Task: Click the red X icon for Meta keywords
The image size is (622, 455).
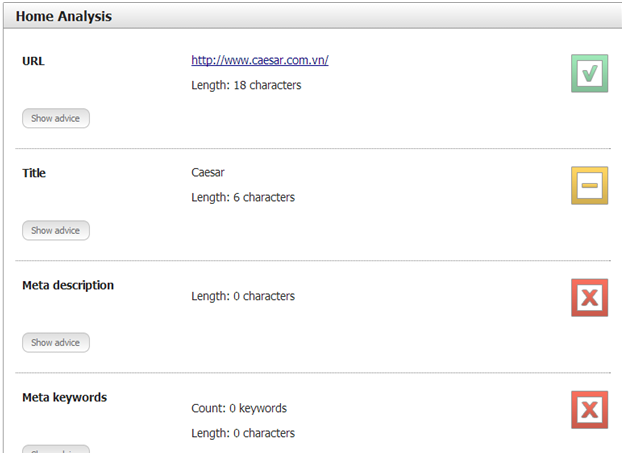Action: tap(589, 409)
